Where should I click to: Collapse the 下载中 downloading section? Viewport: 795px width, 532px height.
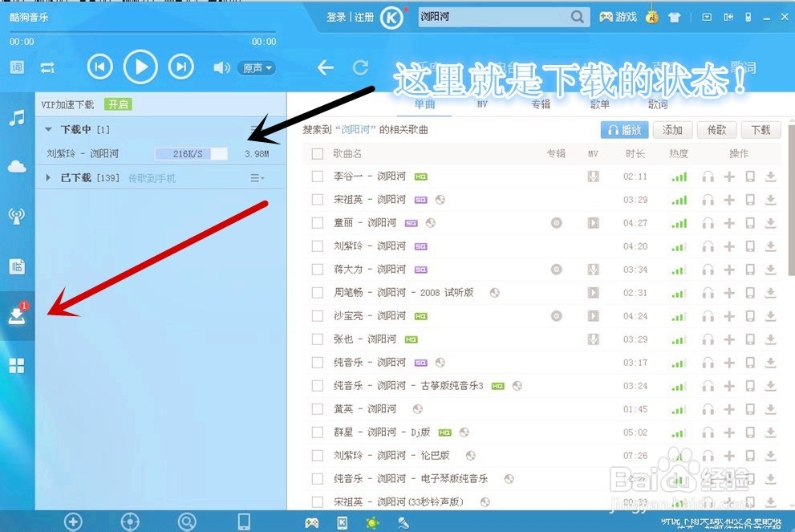[x=48, y=129]
